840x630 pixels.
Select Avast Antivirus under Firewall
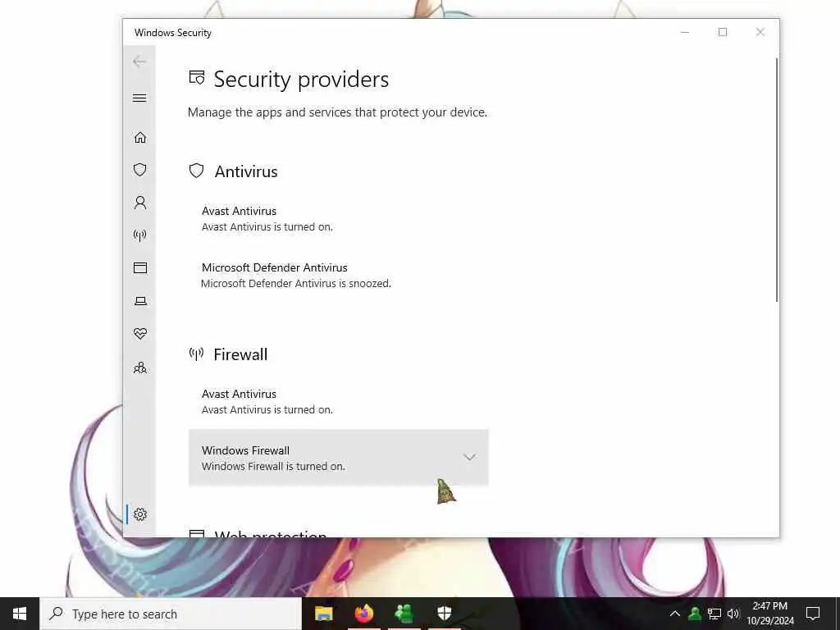(267, 401)
